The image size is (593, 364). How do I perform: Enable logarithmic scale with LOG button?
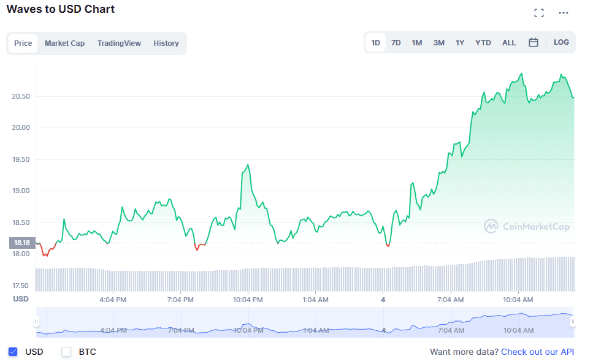[560, 42]
